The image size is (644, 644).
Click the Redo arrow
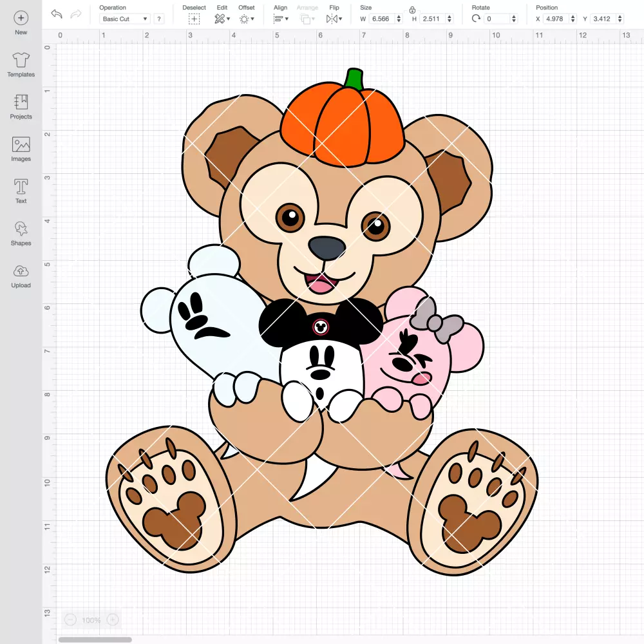click(75, 14)
